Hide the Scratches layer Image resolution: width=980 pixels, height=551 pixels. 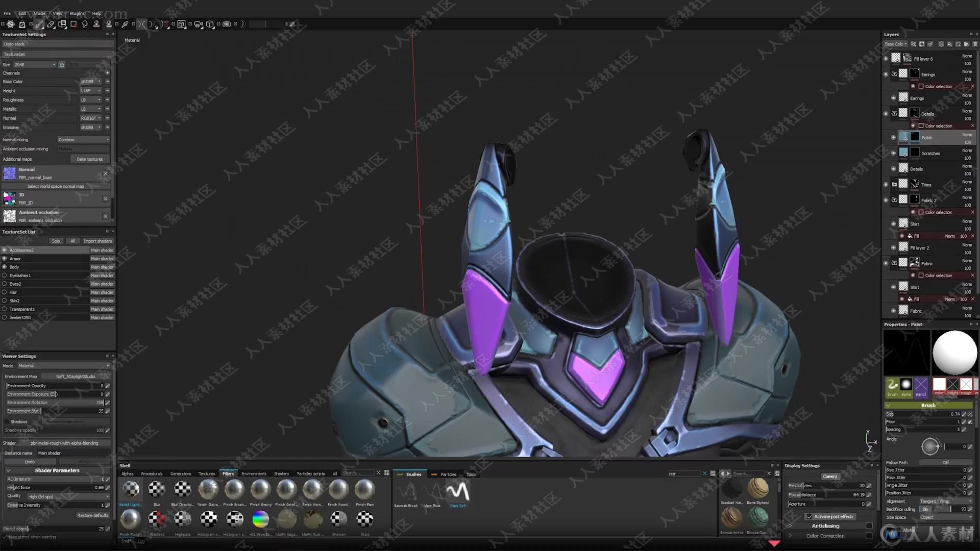tap(893, 153)
